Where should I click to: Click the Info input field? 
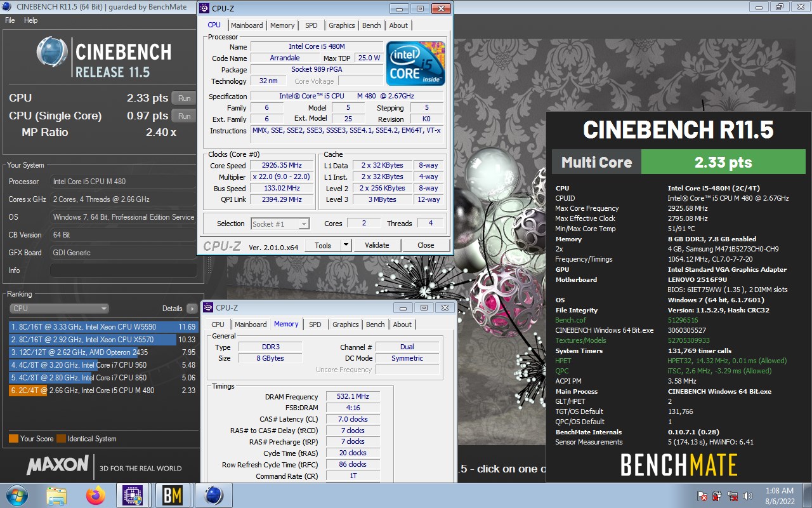(123, 271)
